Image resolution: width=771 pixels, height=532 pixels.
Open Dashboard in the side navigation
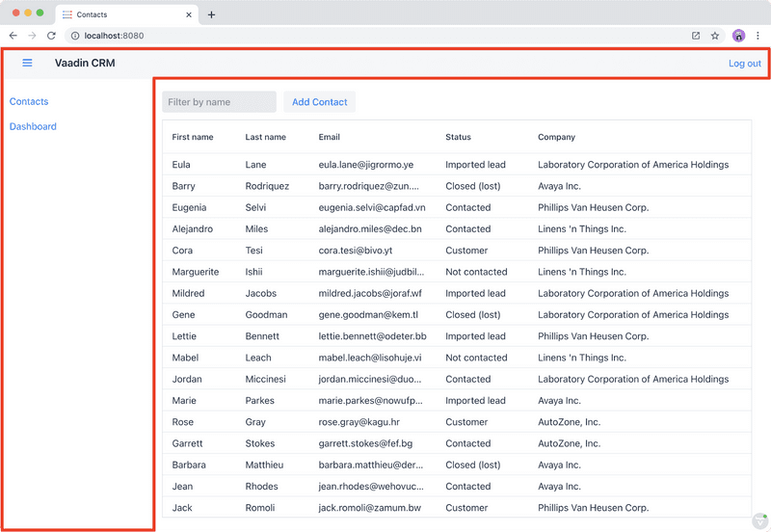33,126
